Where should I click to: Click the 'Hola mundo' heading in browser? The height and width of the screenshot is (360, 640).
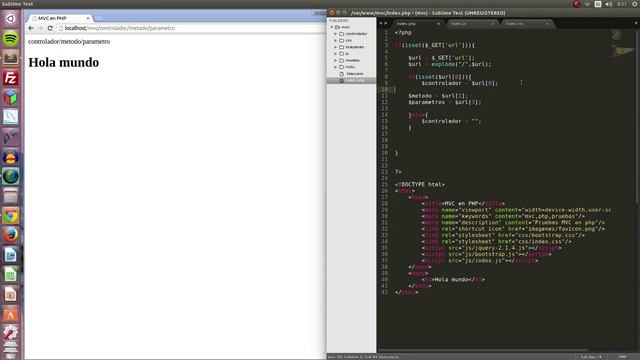pyautogui.click(x=64, y=62)
